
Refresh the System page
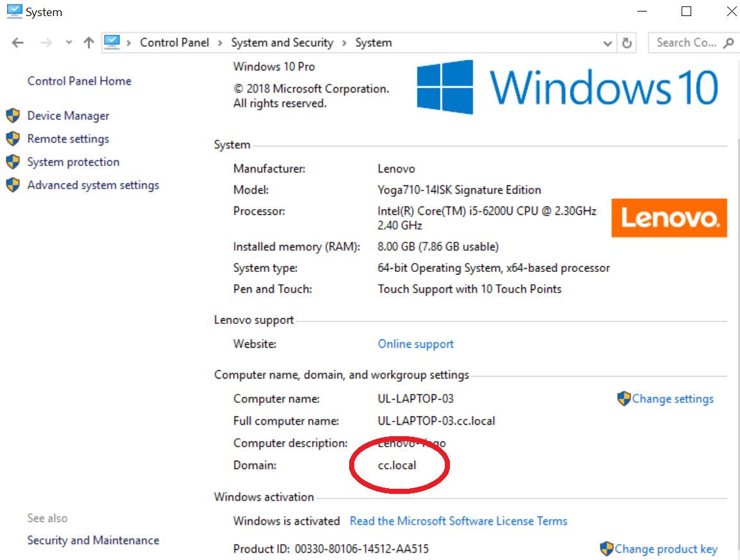(x=627, y=43)
